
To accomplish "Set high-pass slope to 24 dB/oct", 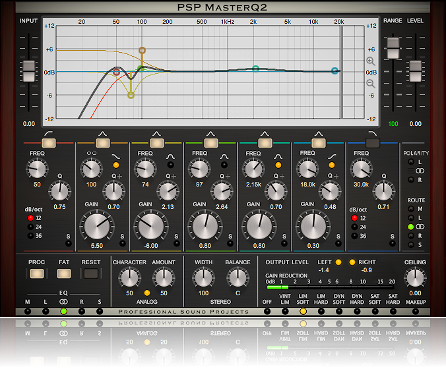I will 31,227.
